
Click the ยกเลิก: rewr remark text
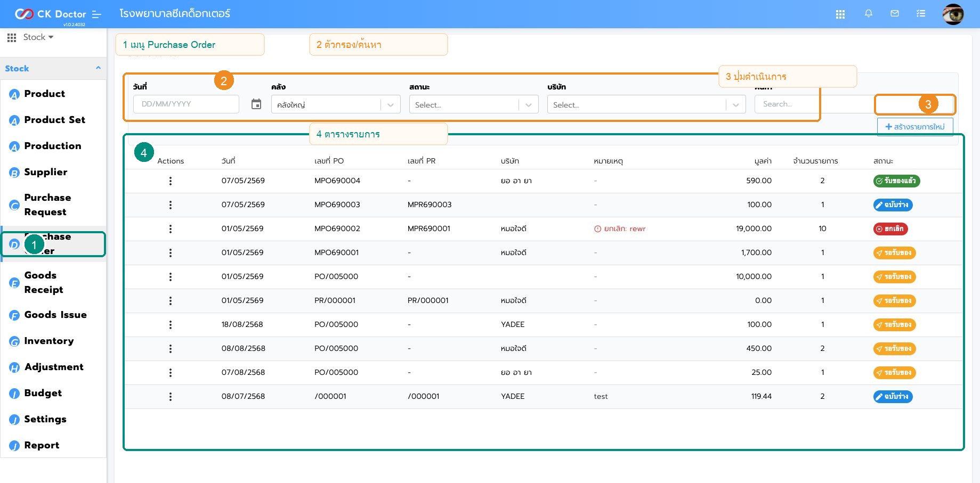(x=620, y=228)
